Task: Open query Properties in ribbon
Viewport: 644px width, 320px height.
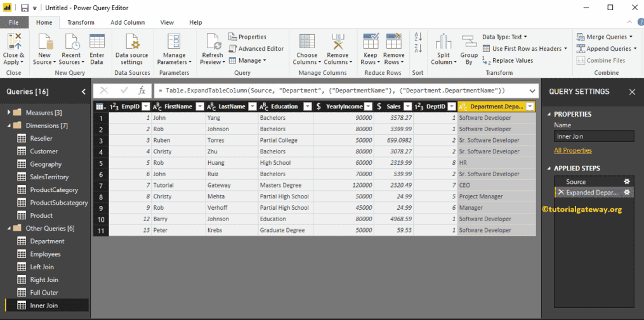Action: pos(247,37)
